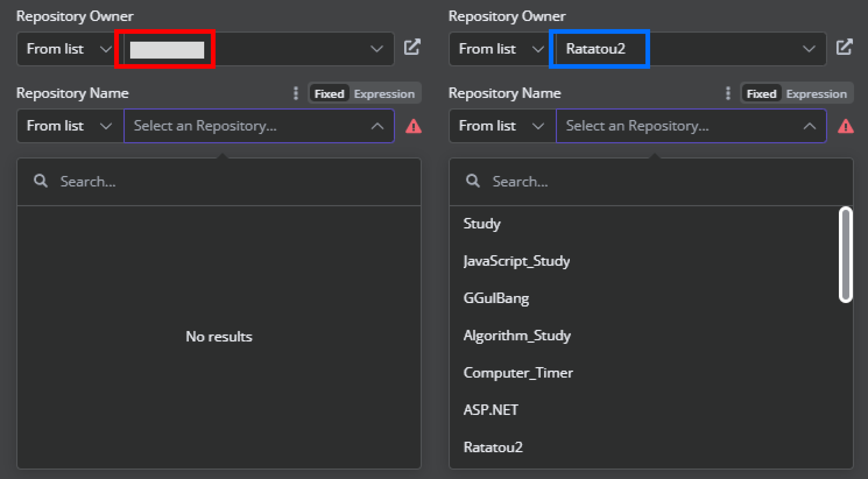Click repository list vertical scrollbar thumb
868x479 pixels.
[x=845, y=255]
